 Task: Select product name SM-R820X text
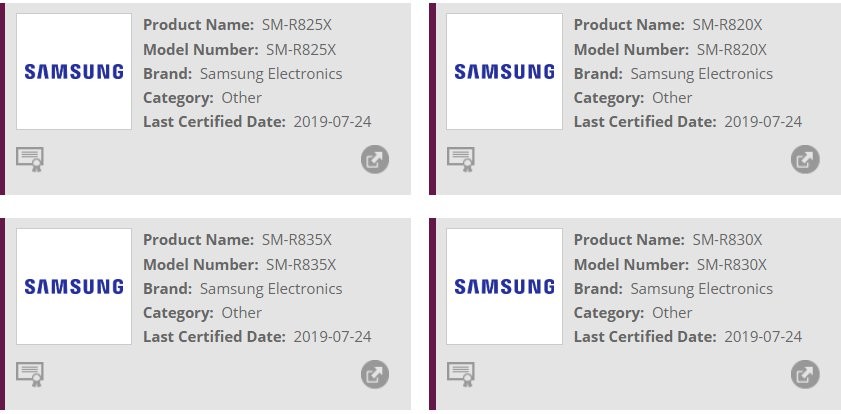click(x=727, y=25)
